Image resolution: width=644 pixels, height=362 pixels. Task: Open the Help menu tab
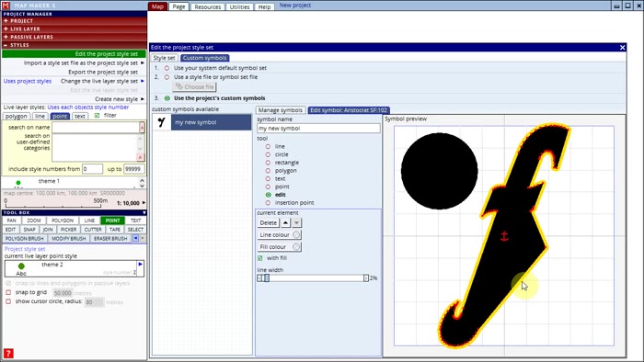click(264, 6)
